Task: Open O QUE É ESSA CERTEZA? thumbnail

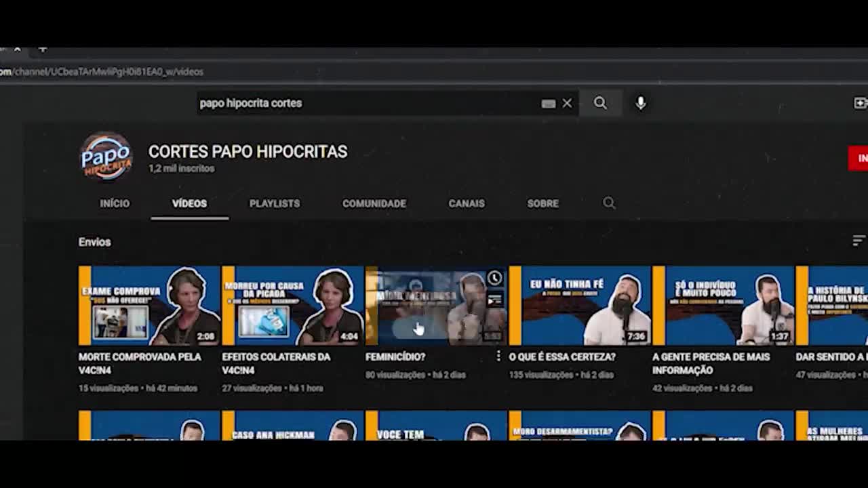Action: click(x=580, y=305)
